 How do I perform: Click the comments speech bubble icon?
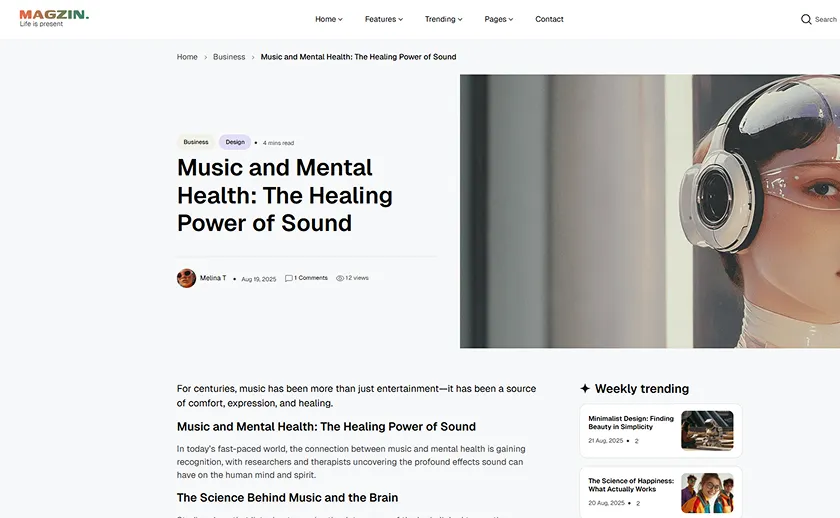coord(289,278)
